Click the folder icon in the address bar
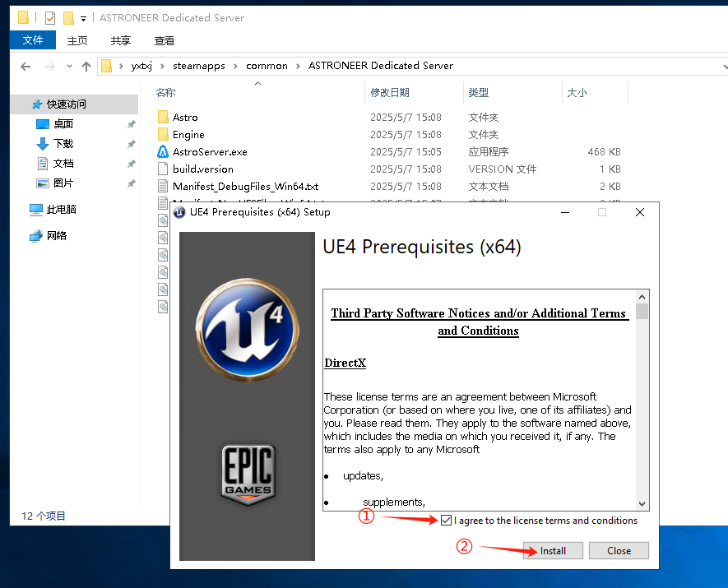The width and height of the screenshot is (728, 588). [x=106, y=66]
